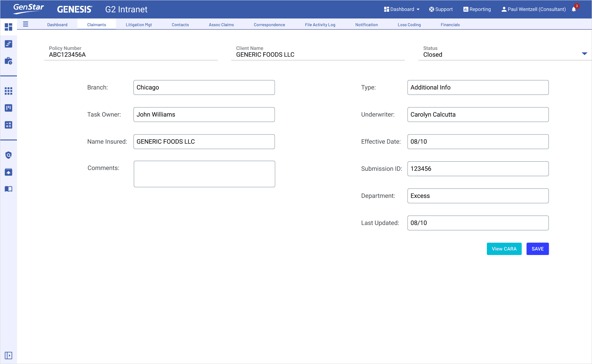
Task: Open the shield search icon in sidebar
Action: coord(9,155)
